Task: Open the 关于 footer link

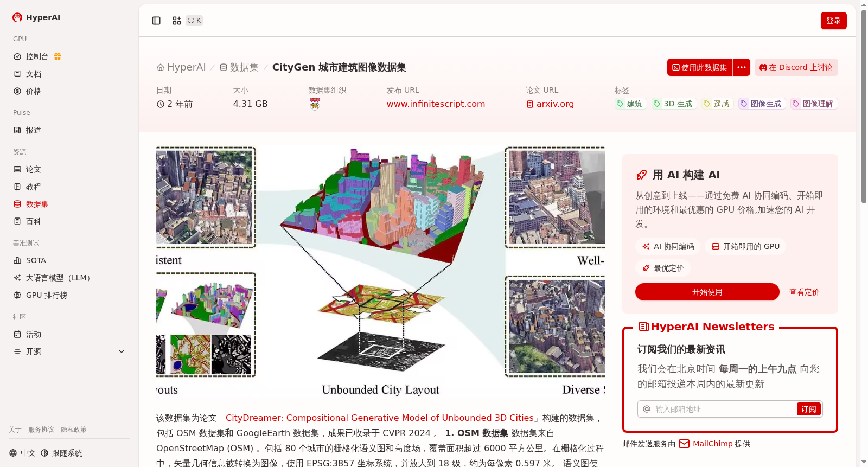Action: (15, 430)
